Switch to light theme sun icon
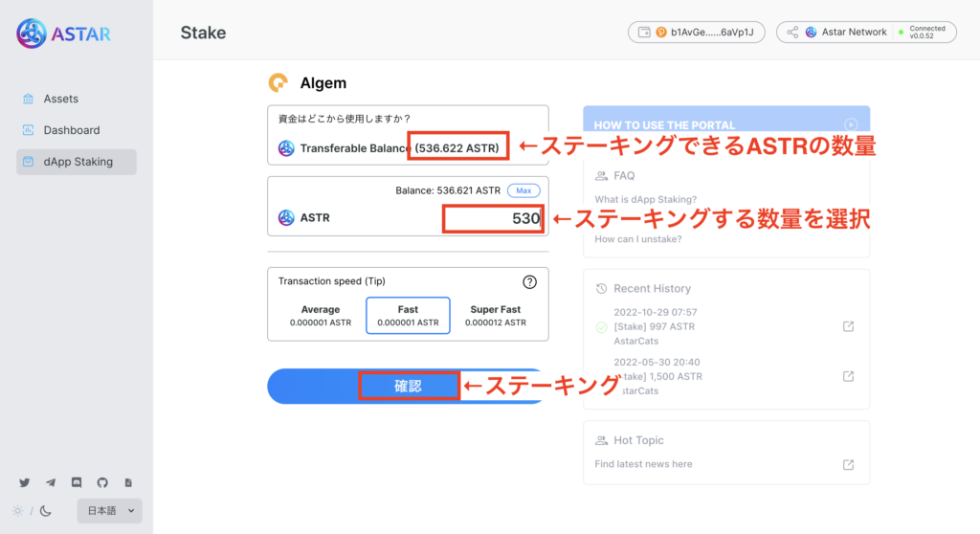The height and width of the screenshot is (534, 980). (x=17, y=511)
